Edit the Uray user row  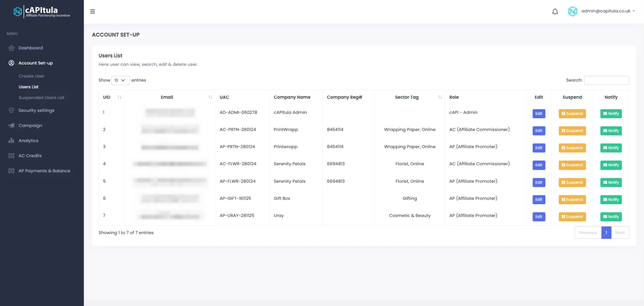coord(539,217)
